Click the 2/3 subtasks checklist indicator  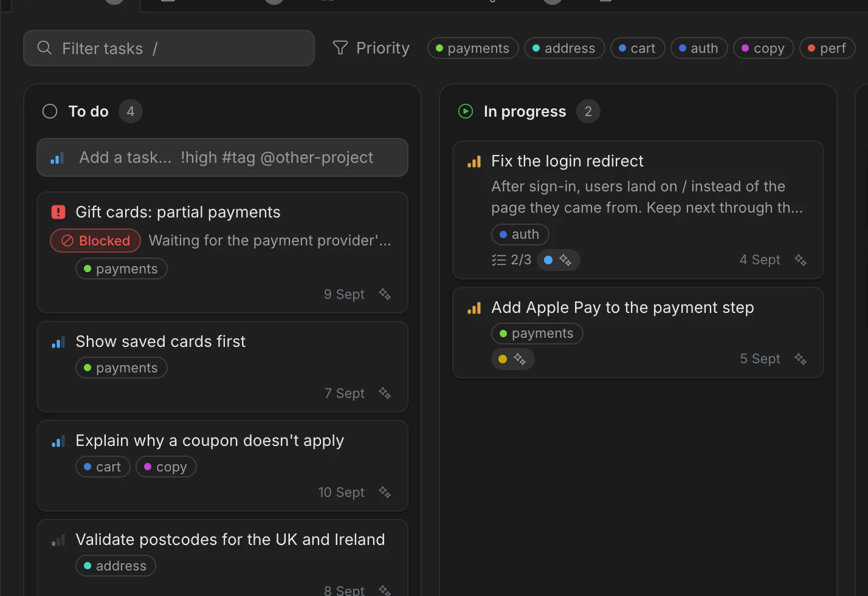coord(511,260)
